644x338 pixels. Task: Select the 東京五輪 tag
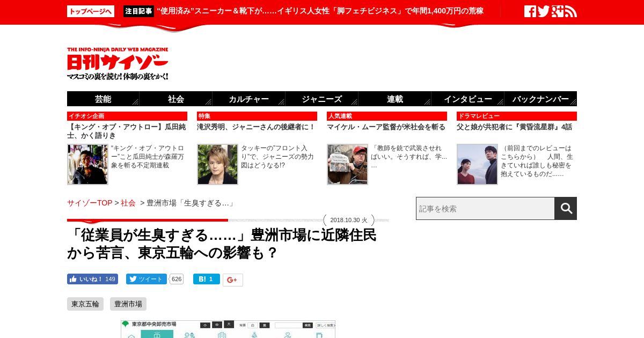(x=85, y=304)
